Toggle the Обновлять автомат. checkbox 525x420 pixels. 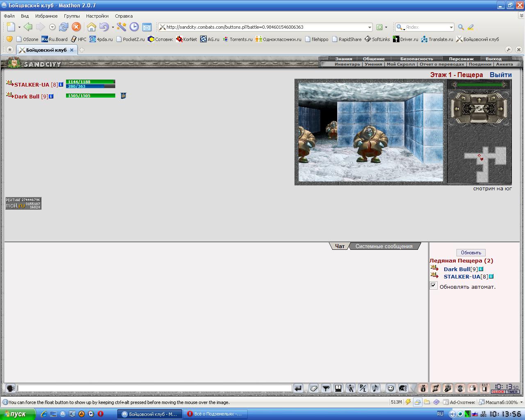(434, 285)
